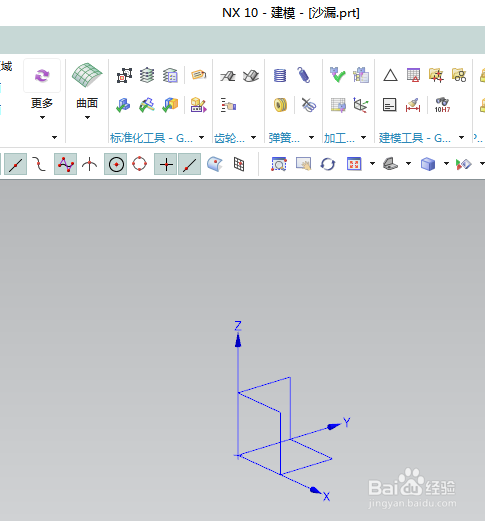485x521 pixels.
Task: Click the layers-with-list icon in 标准化工具
Action: 170,75
